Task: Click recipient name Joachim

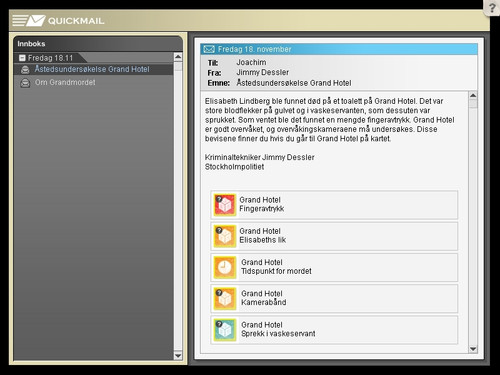Action: point(251,62)
